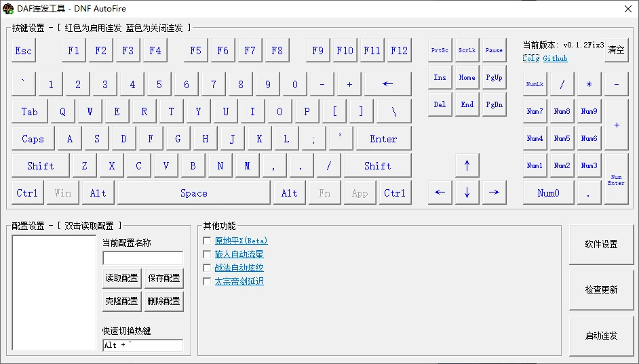The height and width of the screenshot is (364, 639).
Task: Click the numpad decimal point key
Action: tap(589, 193)
